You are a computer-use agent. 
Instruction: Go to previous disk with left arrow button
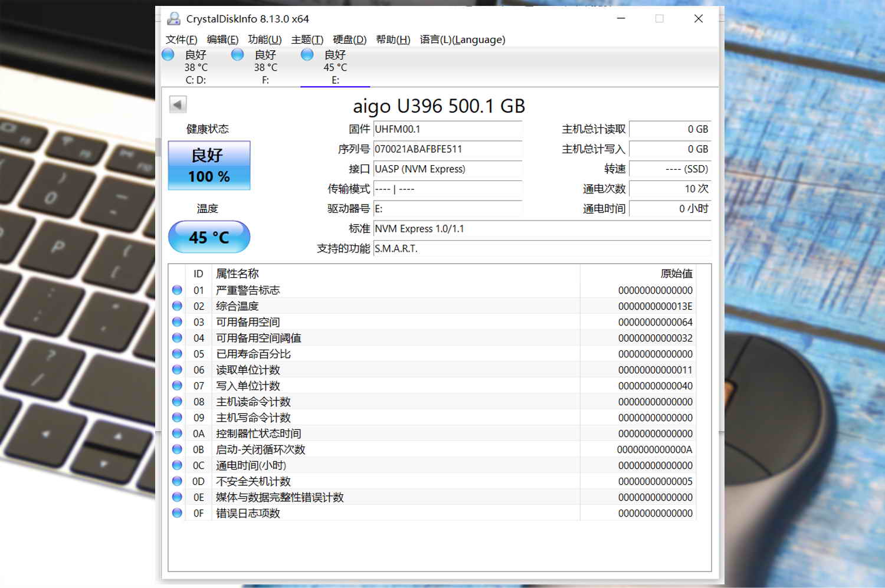tap(178, 104)
